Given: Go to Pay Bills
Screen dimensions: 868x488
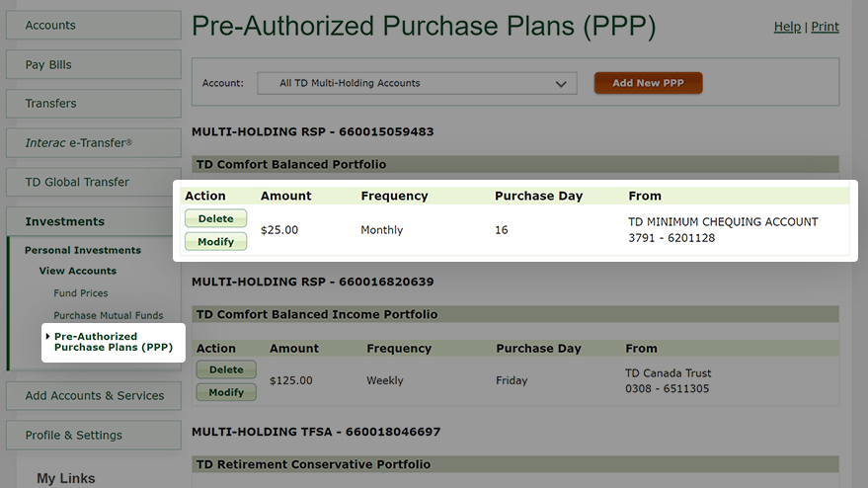Looking at the screenshot, I should tap(94, 64).
